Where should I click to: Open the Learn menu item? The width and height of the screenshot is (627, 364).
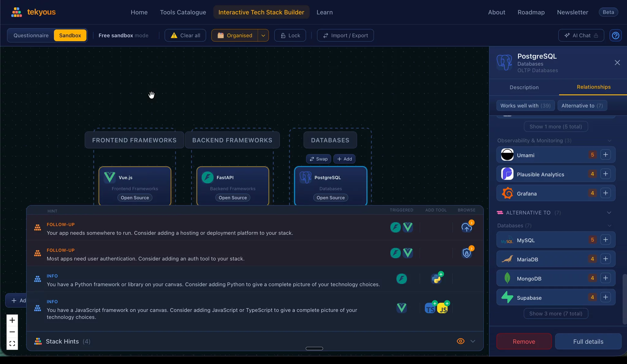tap(325, 12)
